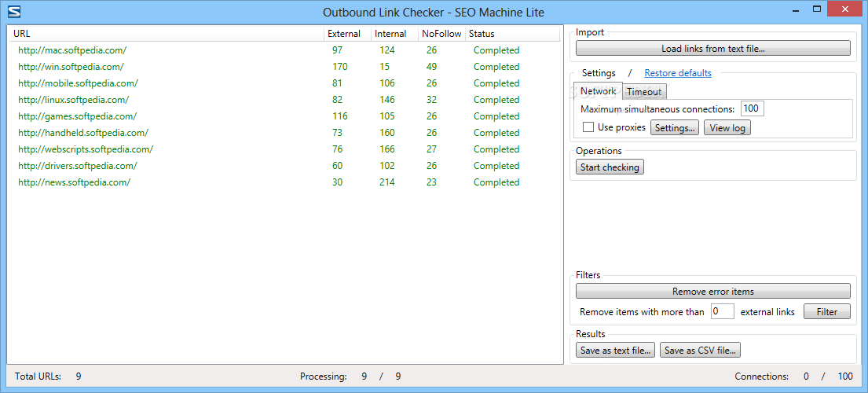Click Completed status of mac.softpedia row

tap(496, 50)
